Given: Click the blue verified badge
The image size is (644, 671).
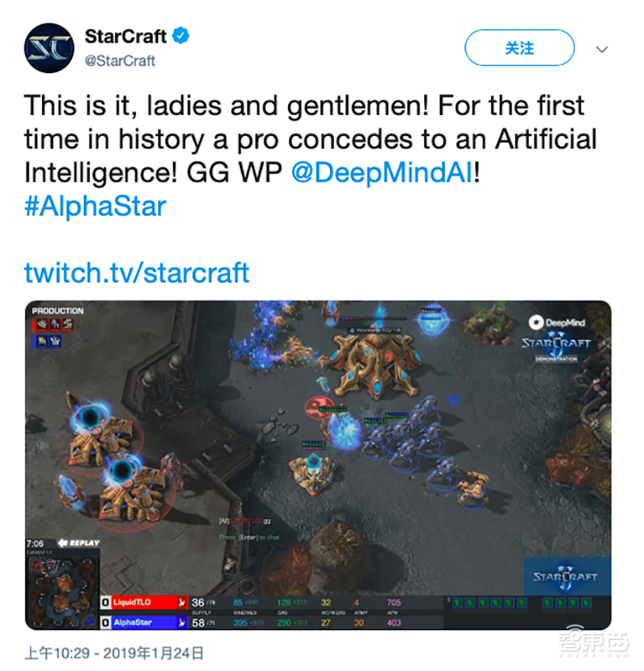Looking at the screenshot, I should click(180, 36).
